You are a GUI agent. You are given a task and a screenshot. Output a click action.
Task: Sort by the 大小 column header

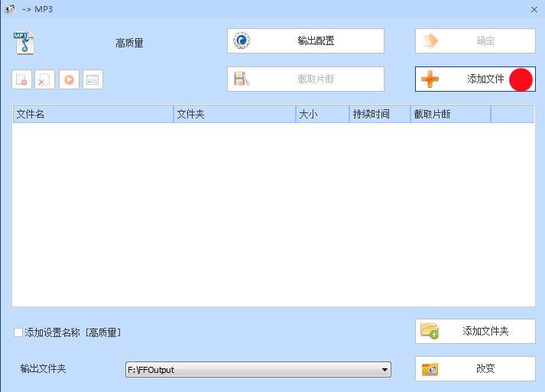(323, 114)
